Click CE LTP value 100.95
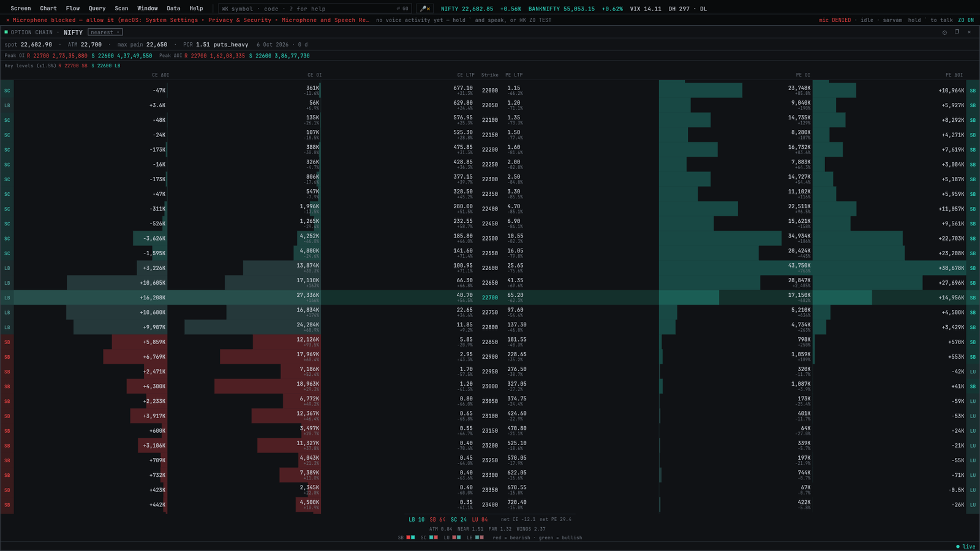Image resolution: width=980 pixels, height=551 pixels. [462, 266]
